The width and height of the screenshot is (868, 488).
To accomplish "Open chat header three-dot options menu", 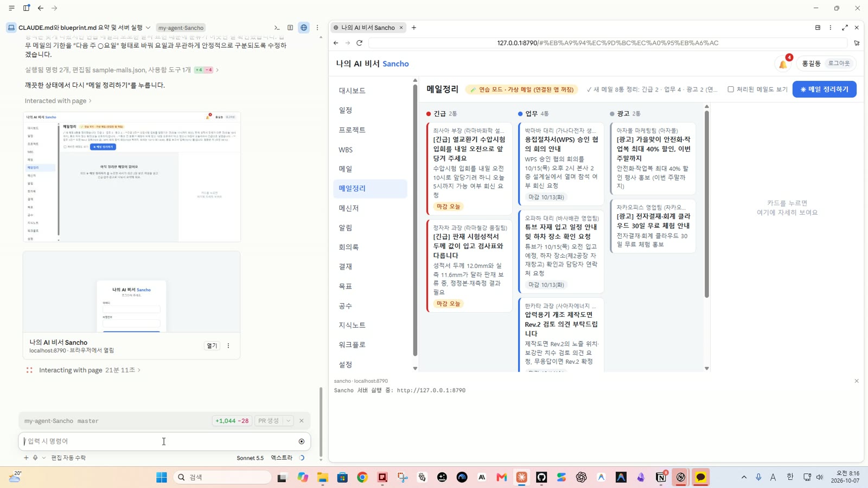I will click(x=317, y=28).
